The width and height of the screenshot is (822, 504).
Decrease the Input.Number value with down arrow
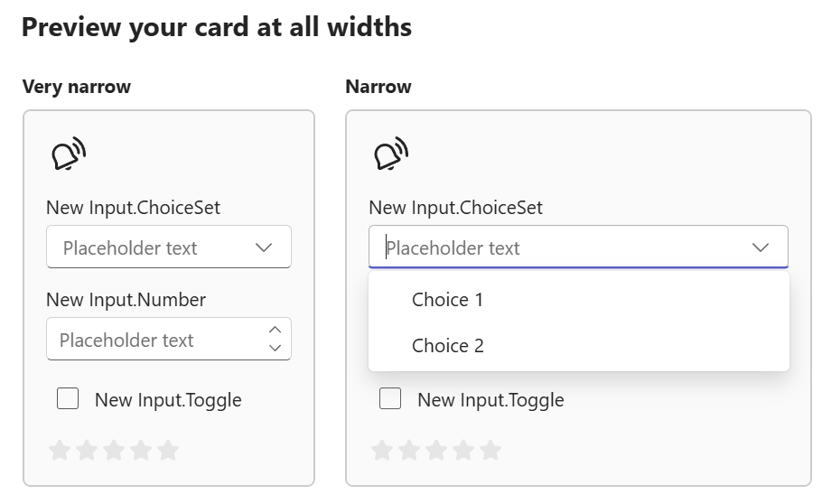pyautogui.click(x=276, y=348)
